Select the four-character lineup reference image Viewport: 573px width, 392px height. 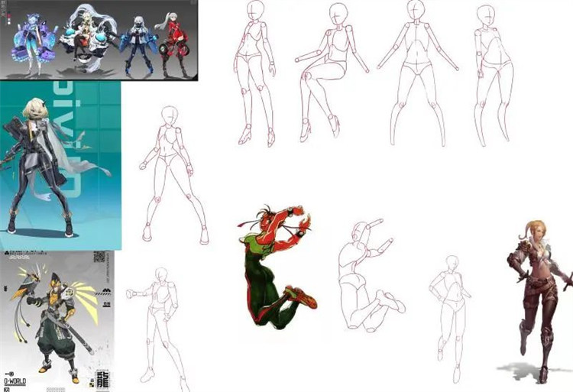pos(99,40)
